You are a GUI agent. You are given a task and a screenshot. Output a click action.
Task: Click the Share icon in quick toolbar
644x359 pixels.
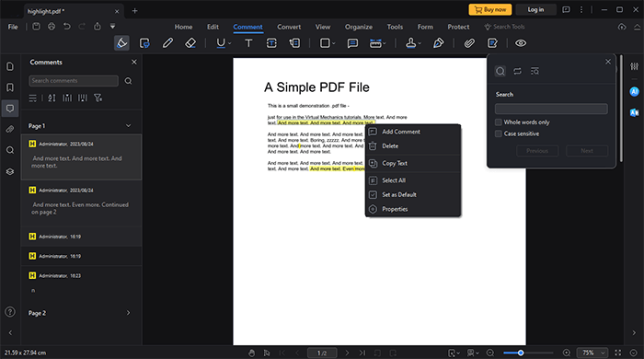coord(98,27)
